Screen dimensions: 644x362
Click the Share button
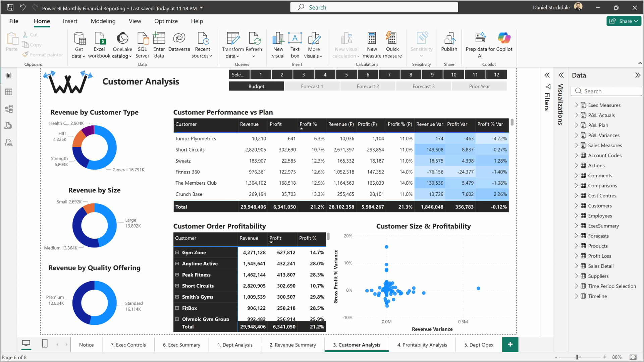[624, 21]
